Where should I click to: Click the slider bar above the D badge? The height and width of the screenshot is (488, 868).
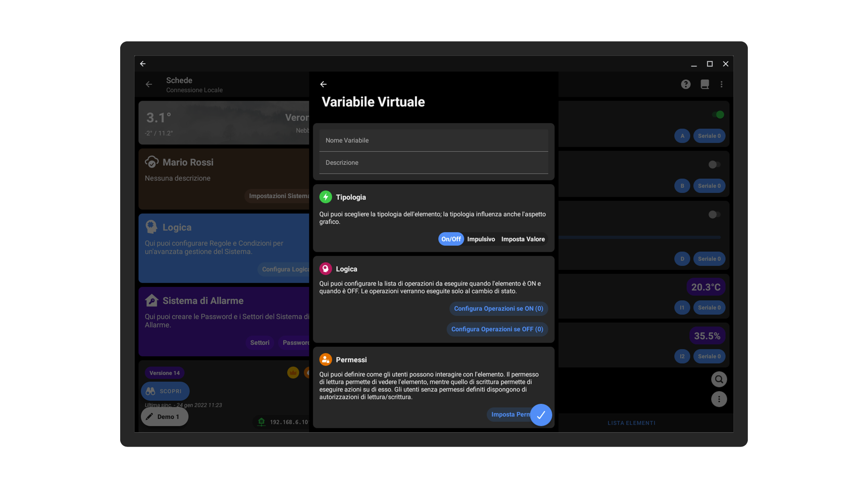click(x=639, y=237)
